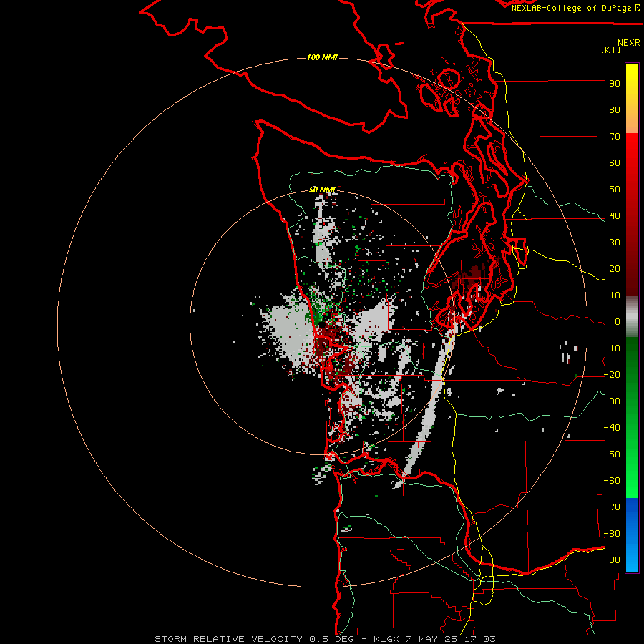Click the 80 value on the velocity scale

pos(615,110)
